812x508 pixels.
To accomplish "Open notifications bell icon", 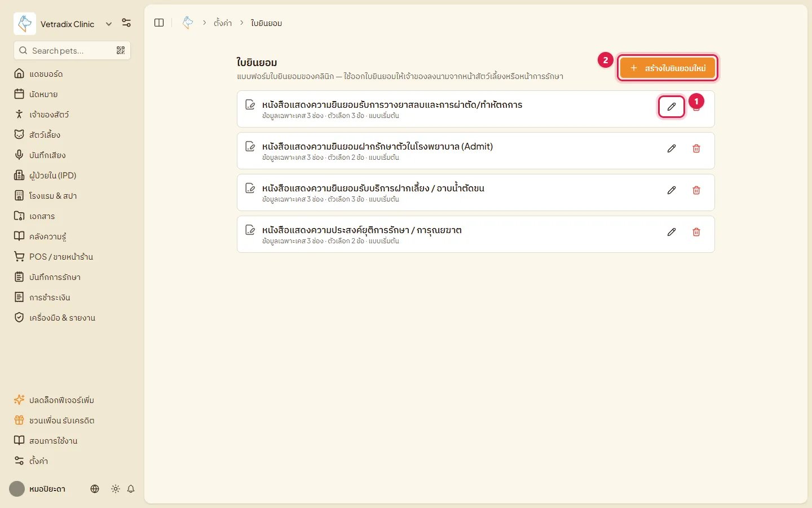I will click(131, 489).
